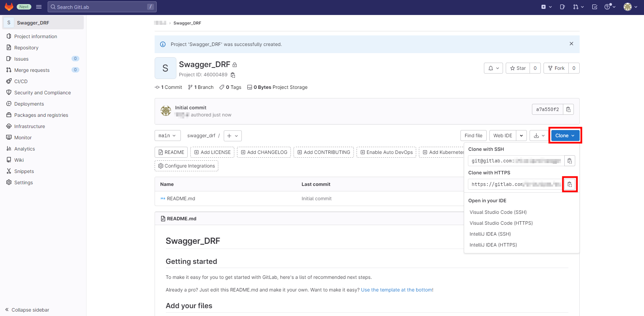
Task: Click the Snippets scissors icon
Action: 9,171
